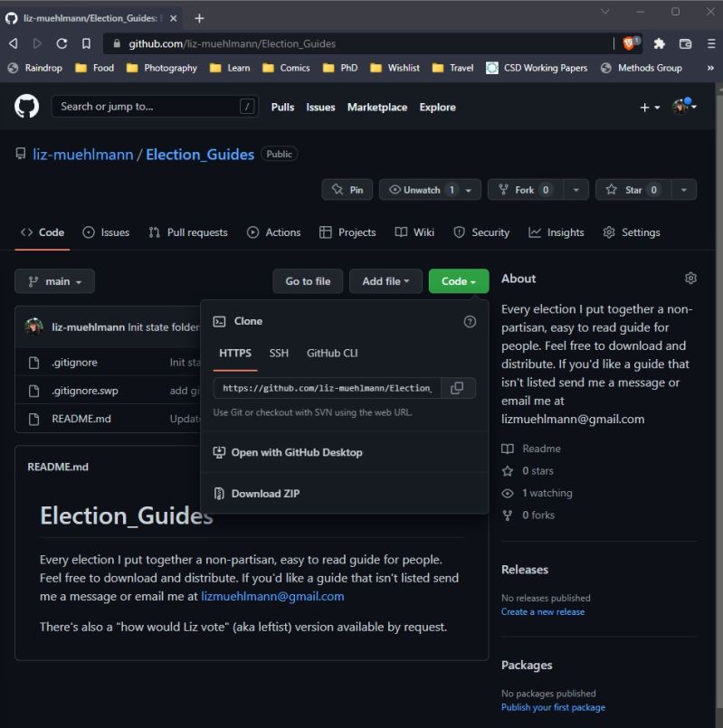Click the clone URL text field
Viewport: 723px width, 728px height.
[327, 388]
